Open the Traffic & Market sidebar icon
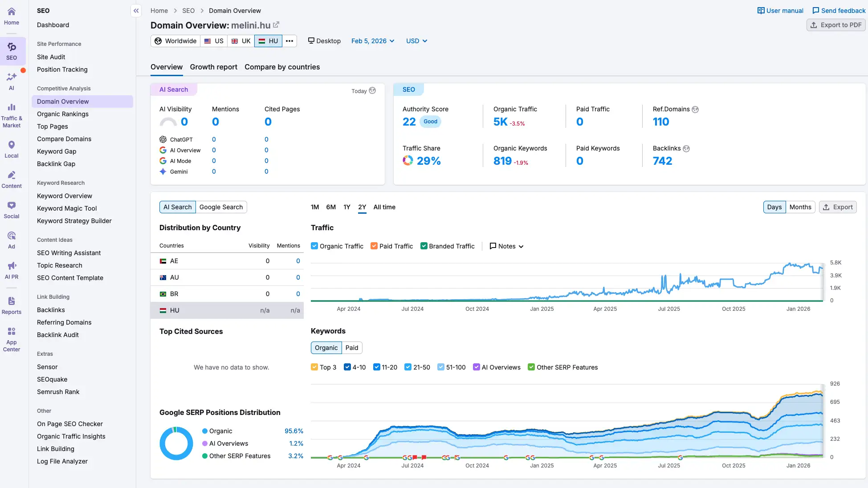Image resolution: width=868 pixels, height=488 pixels. point(12,107)
